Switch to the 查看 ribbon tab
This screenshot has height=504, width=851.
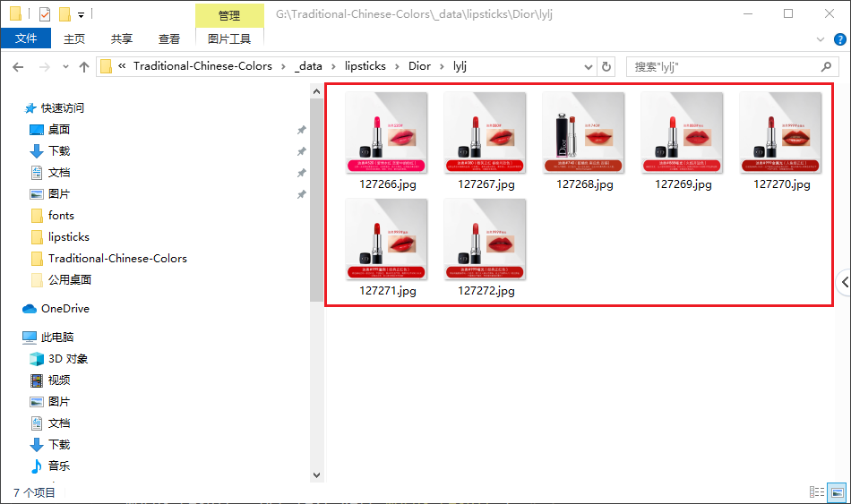click(x=168, y=38)
